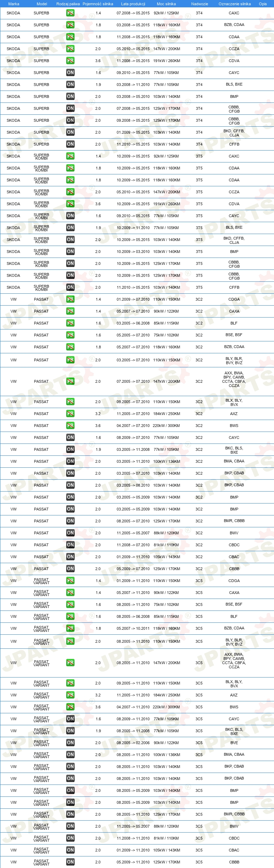
Task: Click diesel ON icon in Passat 1.6 CAYC 3C2 row
Action: 70,438
